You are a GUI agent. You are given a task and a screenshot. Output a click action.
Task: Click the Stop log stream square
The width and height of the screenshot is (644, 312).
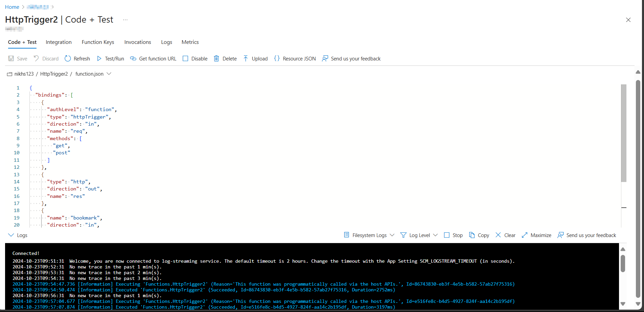coord(447,235)
